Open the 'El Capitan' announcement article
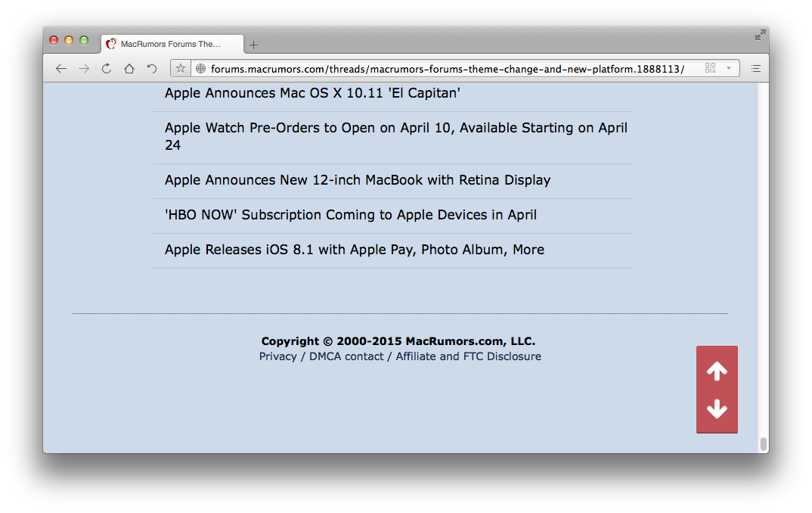The width and height of the screenshot is (812, 513). pyautogui.click(x=312, y=93)
